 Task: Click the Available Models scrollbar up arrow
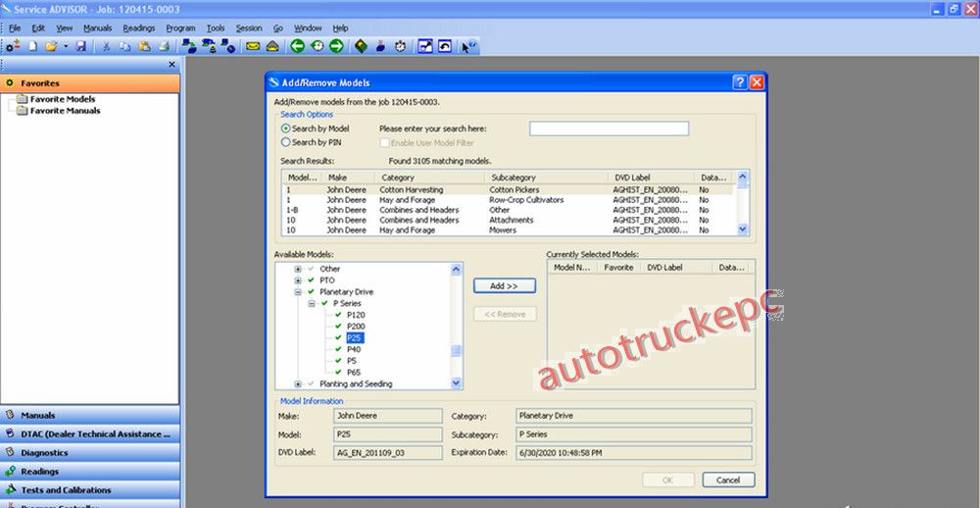(456, 269)
